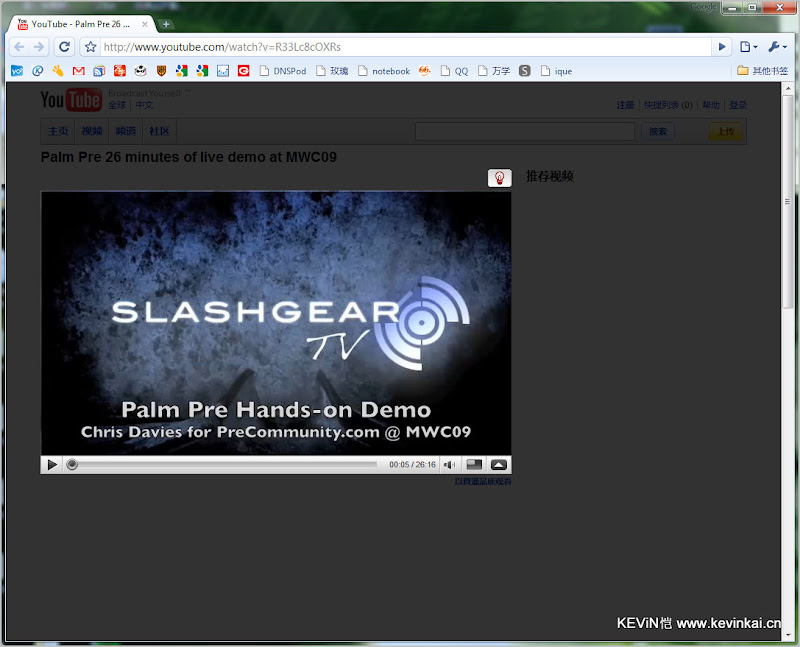
Task: Click the 注册 sign-up link
Action: 626,105
